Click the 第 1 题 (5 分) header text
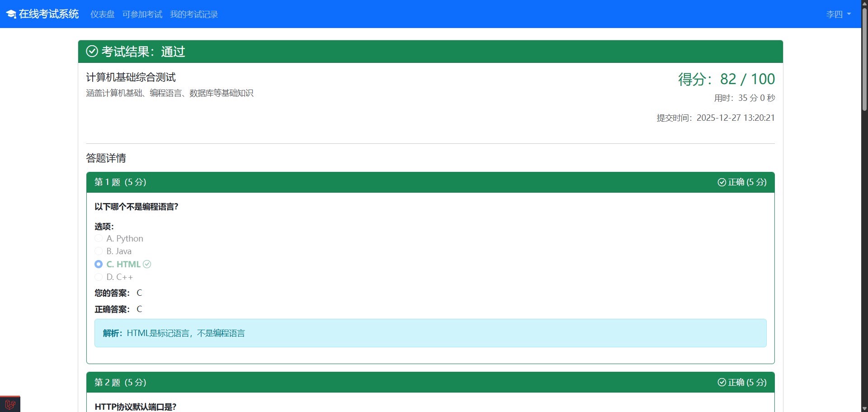This screenshot has width=868, height=412. (120, 182)
